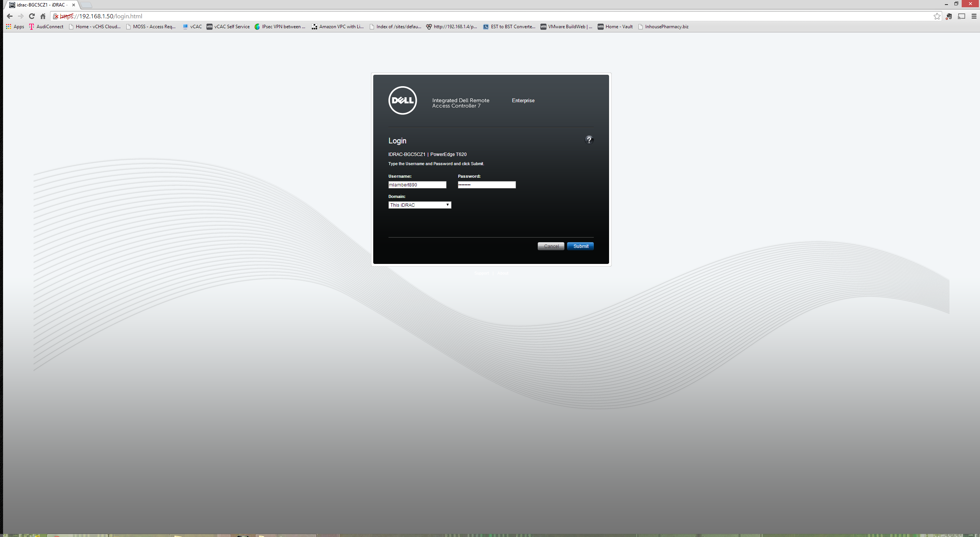The image size is (980, 537).
Task: Open a new browser tab
Action: [x=87, y=5]
